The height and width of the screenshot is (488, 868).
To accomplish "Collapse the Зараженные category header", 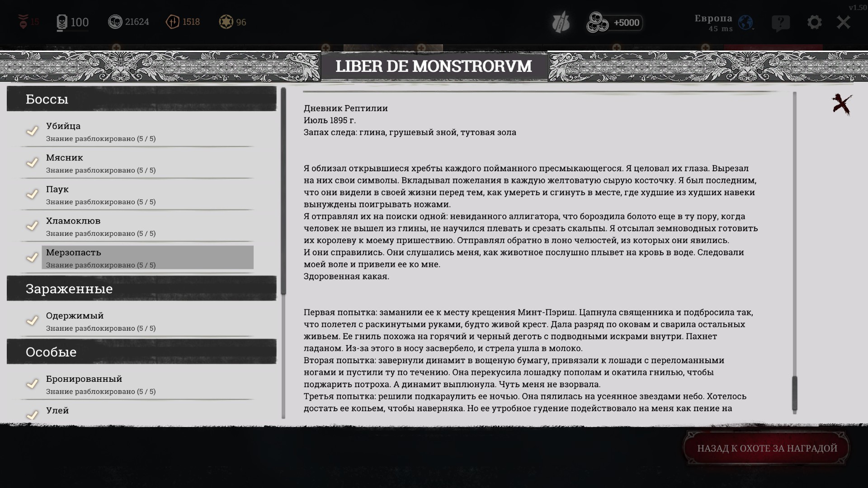I will point(142,288).
